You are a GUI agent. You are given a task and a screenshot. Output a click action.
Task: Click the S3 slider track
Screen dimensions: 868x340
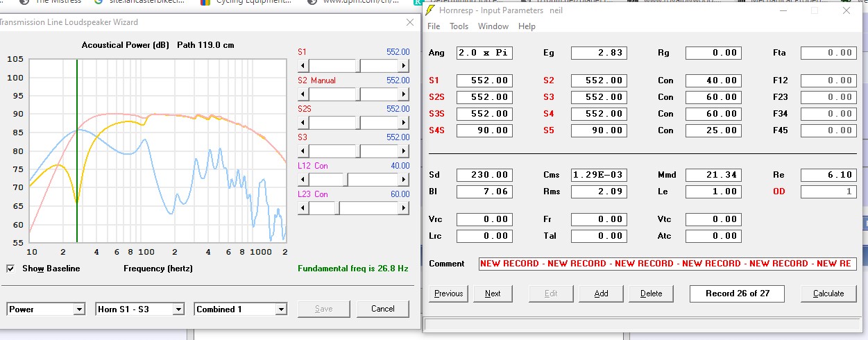pyautogui.click(x=354, y=151)
